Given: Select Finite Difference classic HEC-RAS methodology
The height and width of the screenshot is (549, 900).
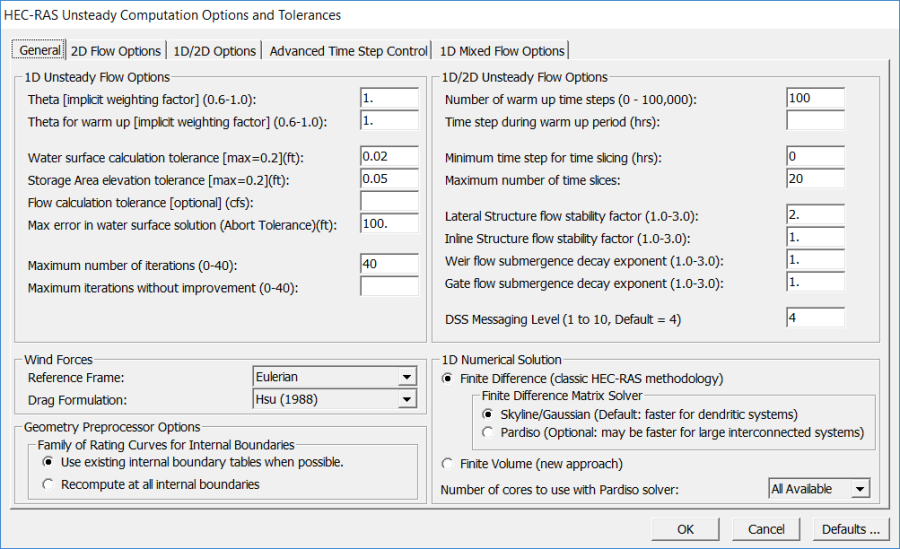Looking at the screenshot, I should [582, 378].
